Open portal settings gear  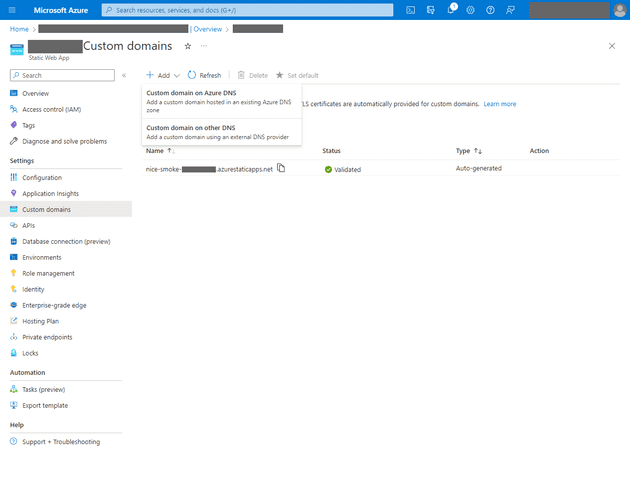point(470,10)
